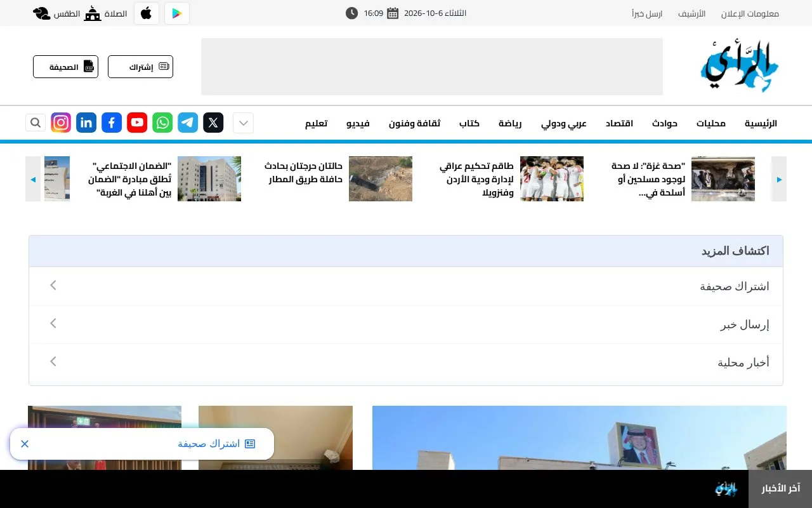
Task: Open the الضمان الاجتماعي building thumbnail
Action: point(209,179)
